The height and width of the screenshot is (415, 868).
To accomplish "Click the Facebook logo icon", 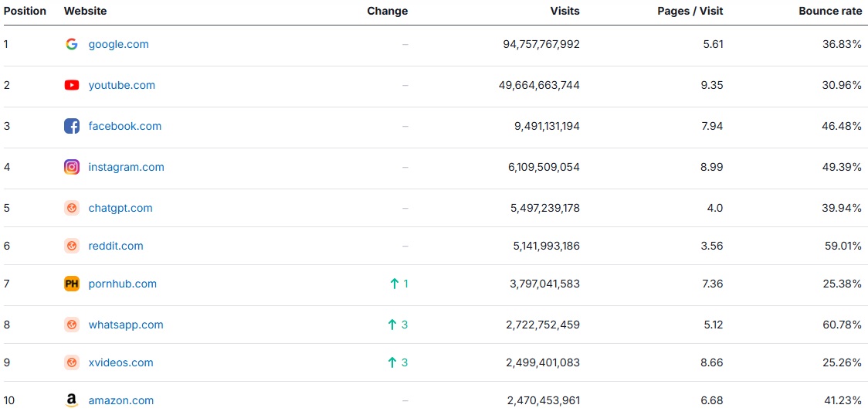I will click(x=72, y=126).
